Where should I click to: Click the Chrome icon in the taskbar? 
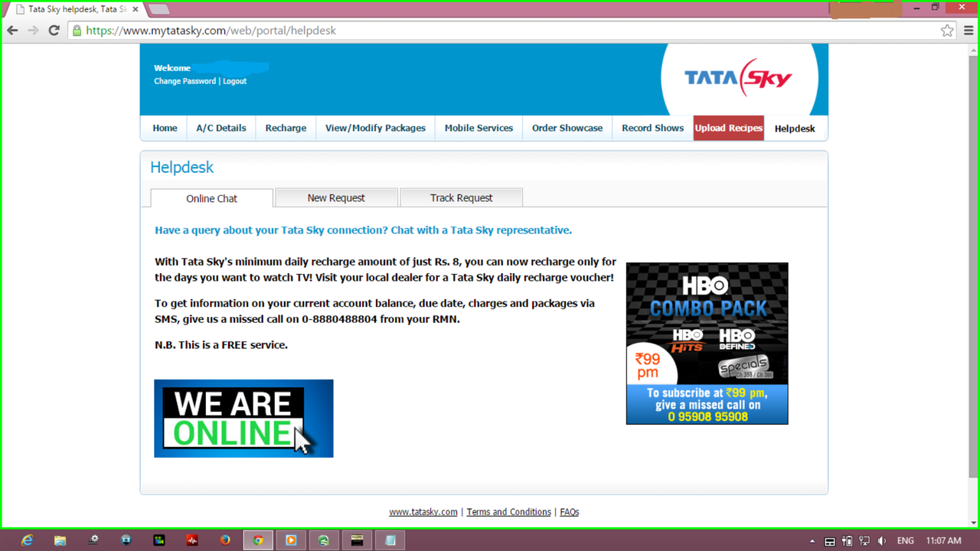[x=258, y=540]
